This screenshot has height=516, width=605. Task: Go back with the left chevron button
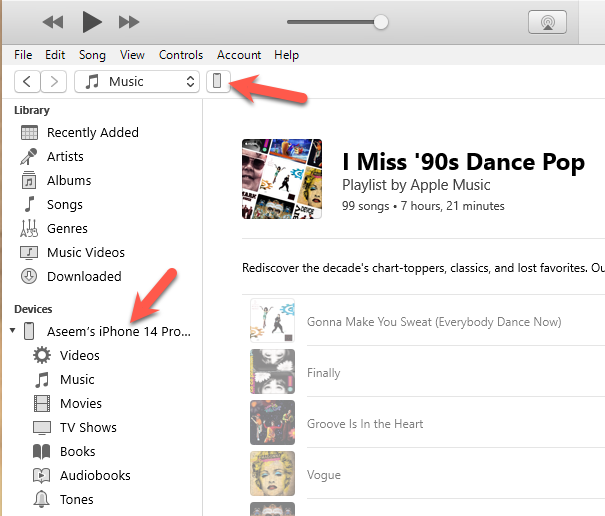point(27,81)
